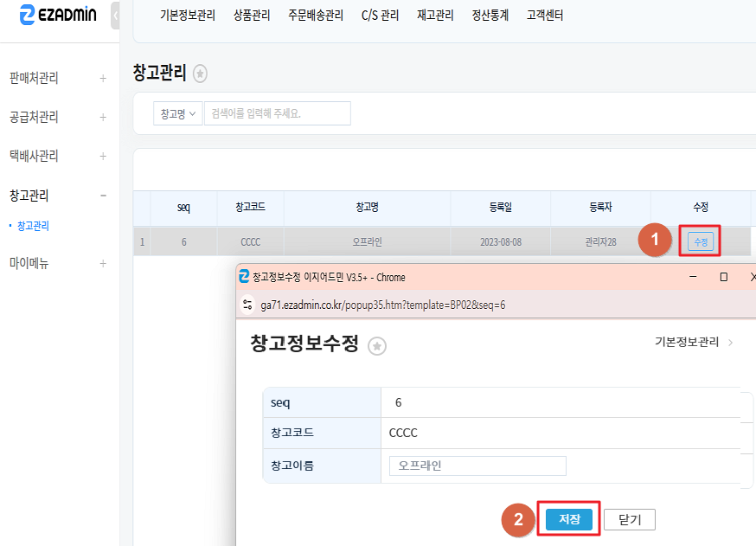
Task: Click the star icon beside 창고정보수정
Action: point(377,345)
